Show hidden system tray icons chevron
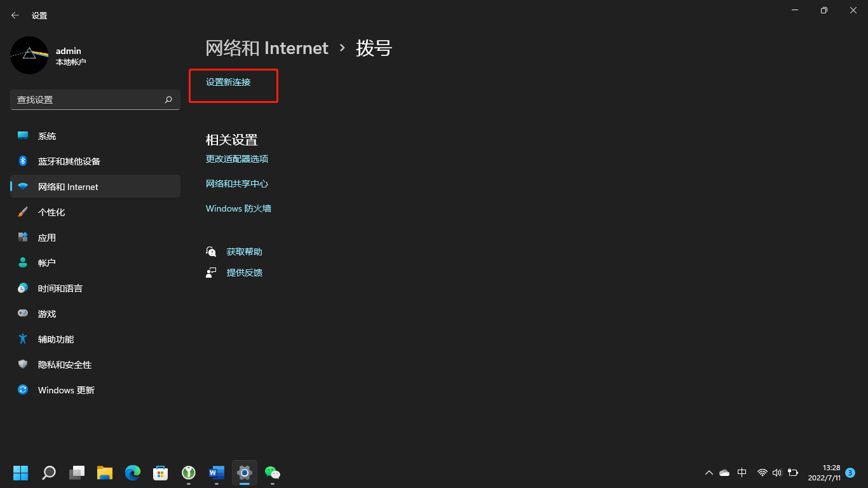Image resolution: width=868 pixels, height=488 pixels. click(x=709, y=473)
